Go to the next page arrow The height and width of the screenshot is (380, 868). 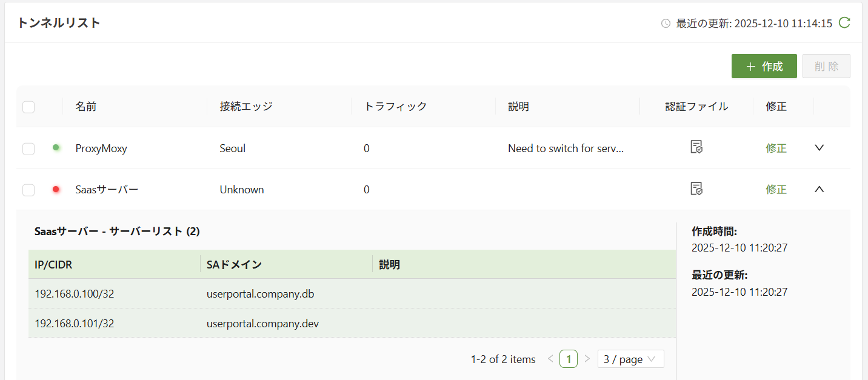tap(587, 359)
